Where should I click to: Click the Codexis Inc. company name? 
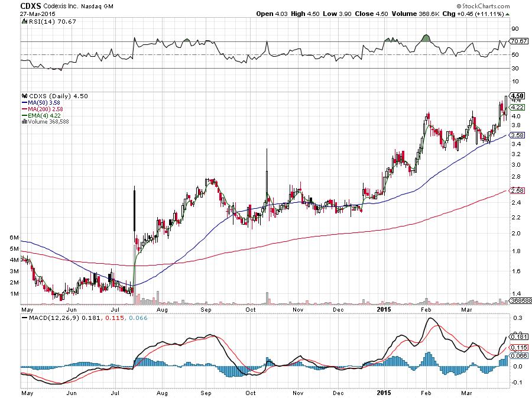point(61,6)
